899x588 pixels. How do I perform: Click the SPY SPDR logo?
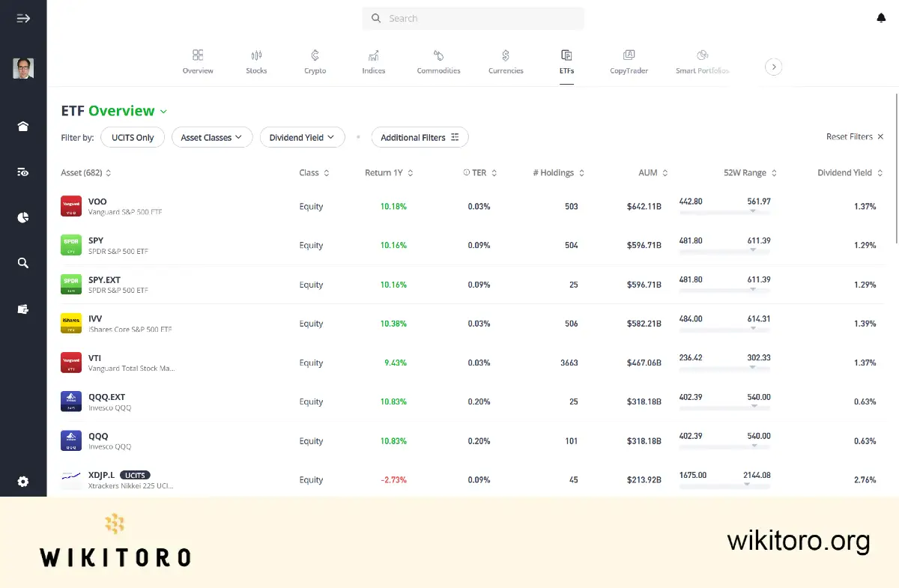(71, 245)
